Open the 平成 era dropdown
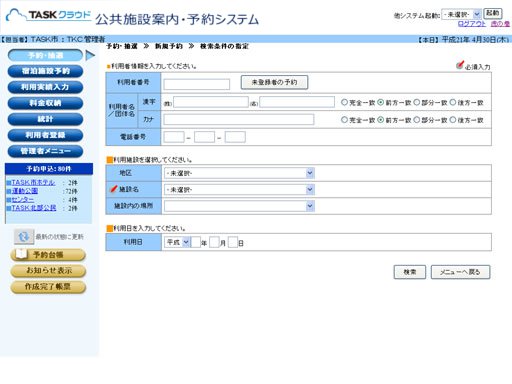Screen dimensions: 512x384 point(177,242)
